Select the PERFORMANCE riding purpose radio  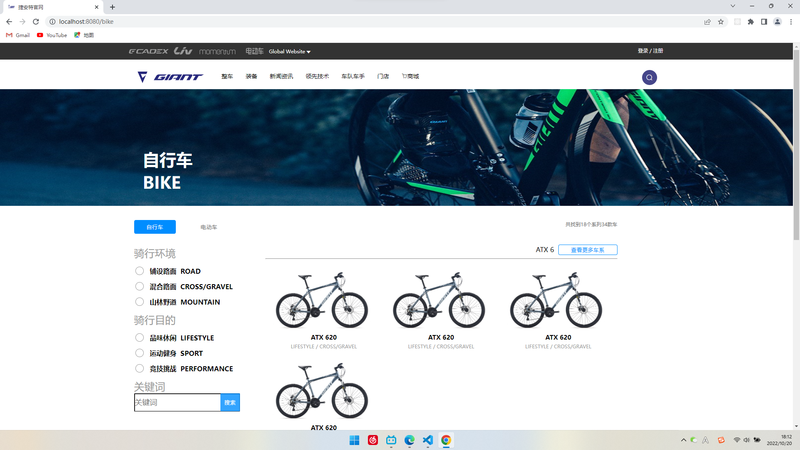point(139,368)
